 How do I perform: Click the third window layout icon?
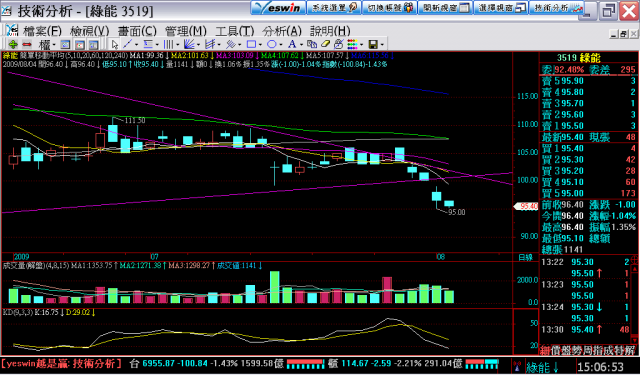pos(93,44)
